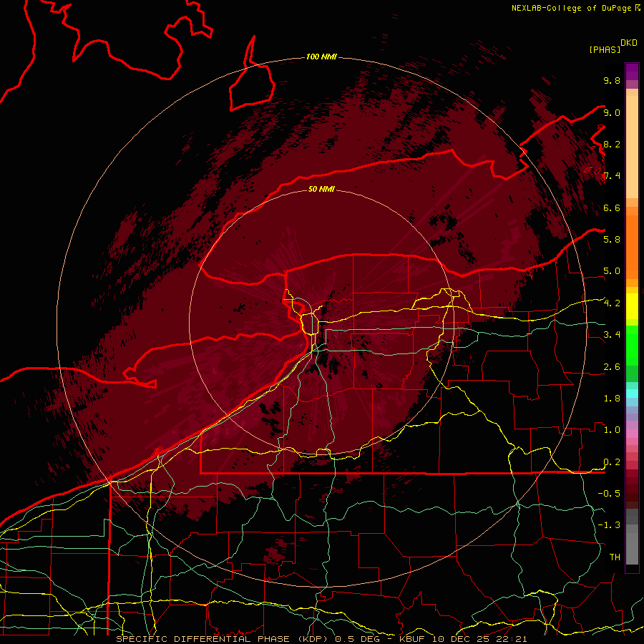Click the 50 NMI range ring label
This screenshot has width=644, height=644.
point(321,189)
